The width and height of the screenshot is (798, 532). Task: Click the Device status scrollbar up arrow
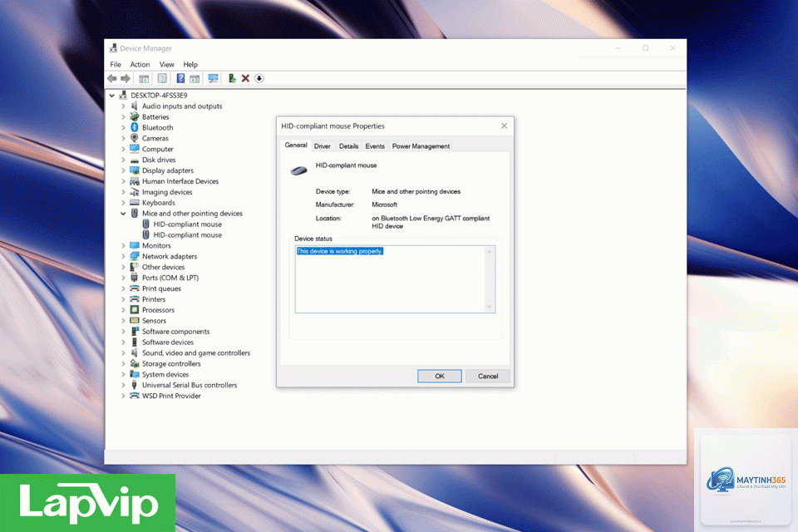(x=489, y=252)
